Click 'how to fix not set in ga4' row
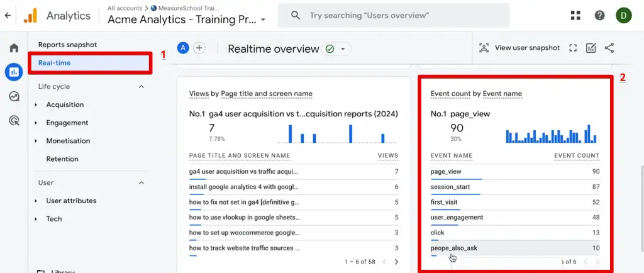The image size is (644, 273). tap(293, 202)
